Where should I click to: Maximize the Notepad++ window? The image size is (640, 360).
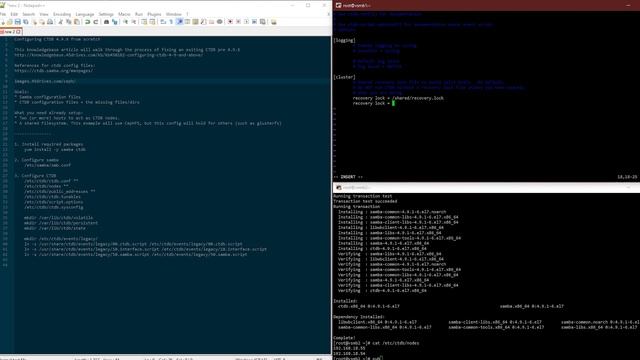(x=308, y=5)
